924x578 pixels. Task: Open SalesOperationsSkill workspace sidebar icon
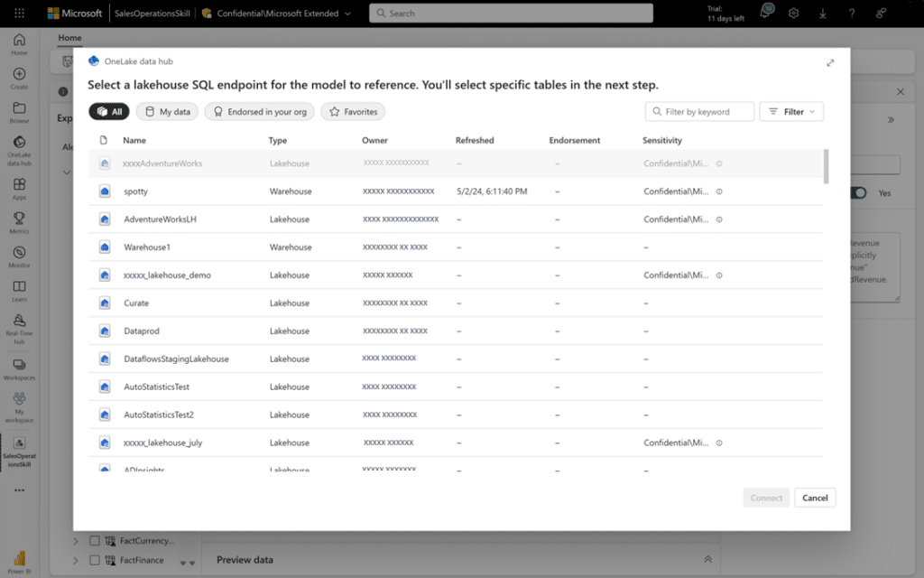click(x=19, y=452)
